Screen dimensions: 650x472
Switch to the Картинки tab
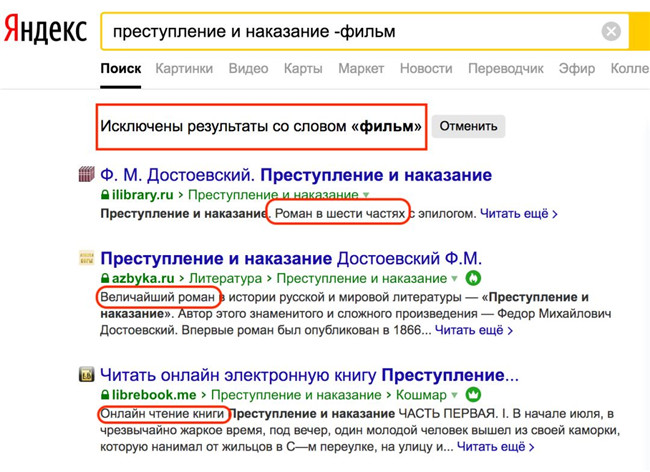[184, 68]
